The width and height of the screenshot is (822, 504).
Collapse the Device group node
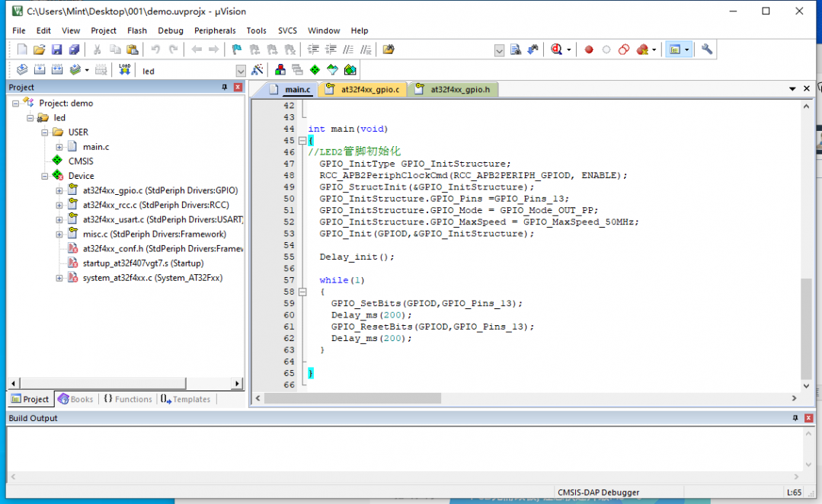(x=45, y=176)
